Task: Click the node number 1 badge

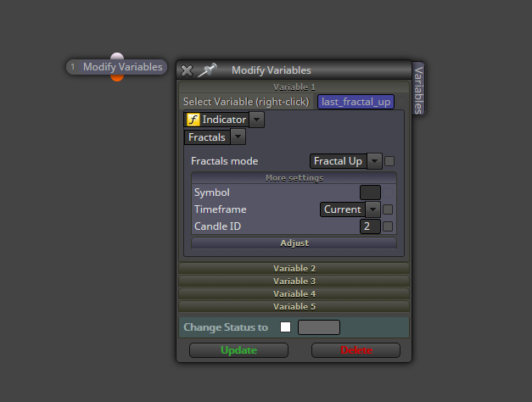Action: click(x=73, y=67)
